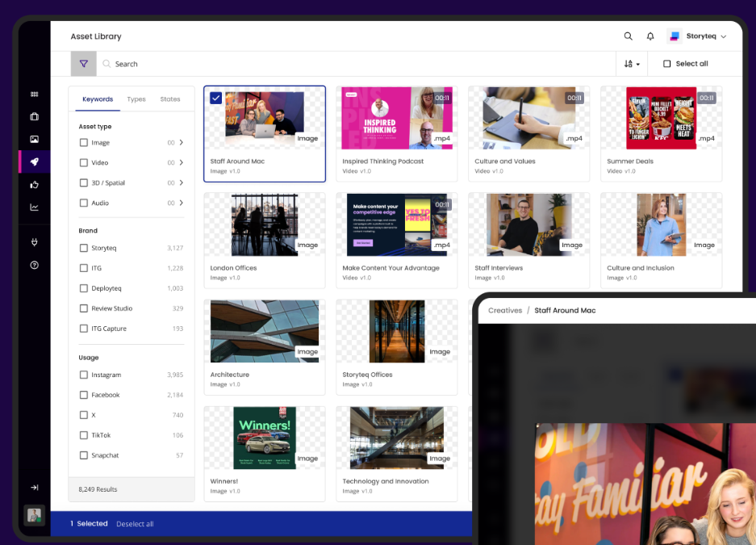Click the asset Search input field
Image resolution: width=756 pixels, height=545 pixels.
[x=357, y=64]
